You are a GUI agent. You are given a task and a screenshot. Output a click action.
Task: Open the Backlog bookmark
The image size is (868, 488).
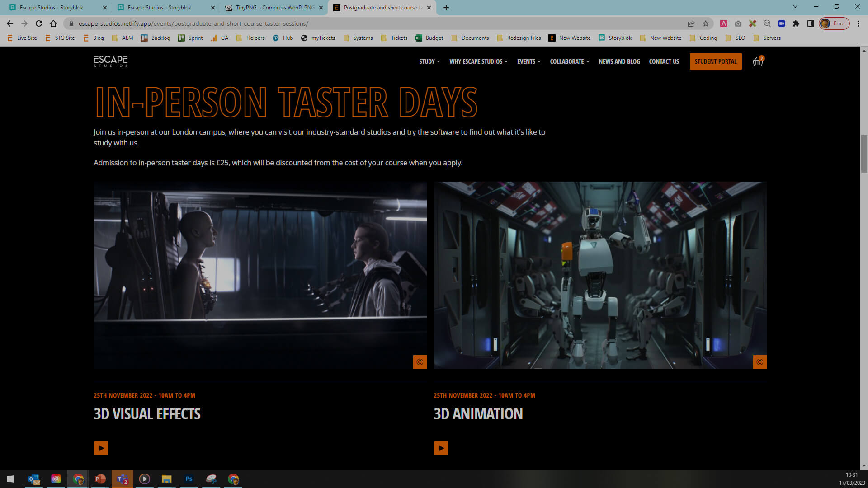156,38
